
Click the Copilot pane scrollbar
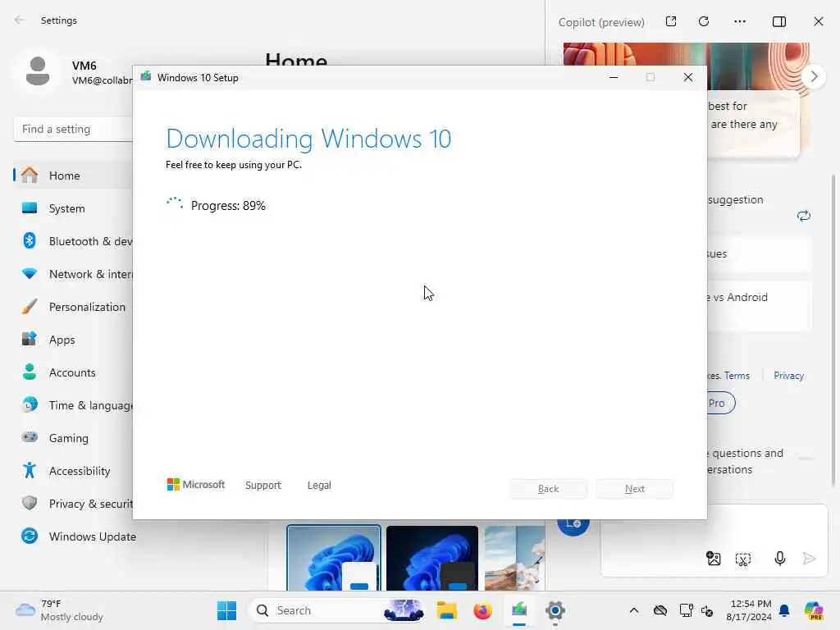coord(833,330)
